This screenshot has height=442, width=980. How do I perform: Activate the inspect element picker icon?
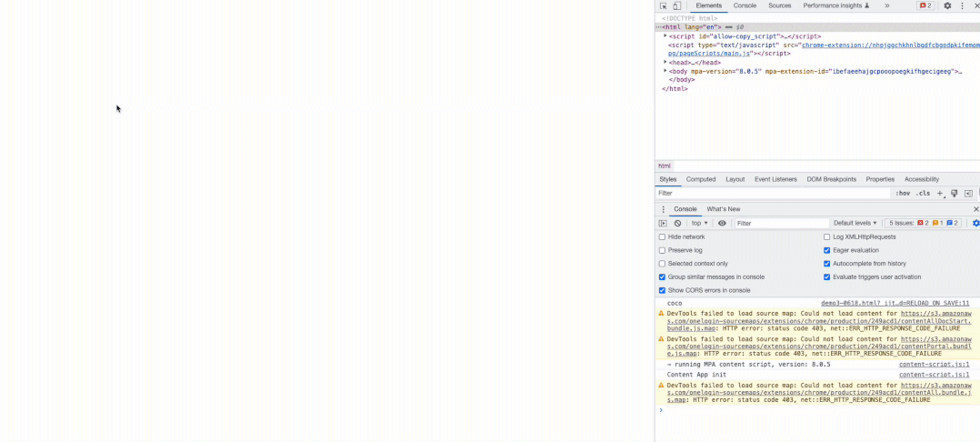tap(663, 5)
